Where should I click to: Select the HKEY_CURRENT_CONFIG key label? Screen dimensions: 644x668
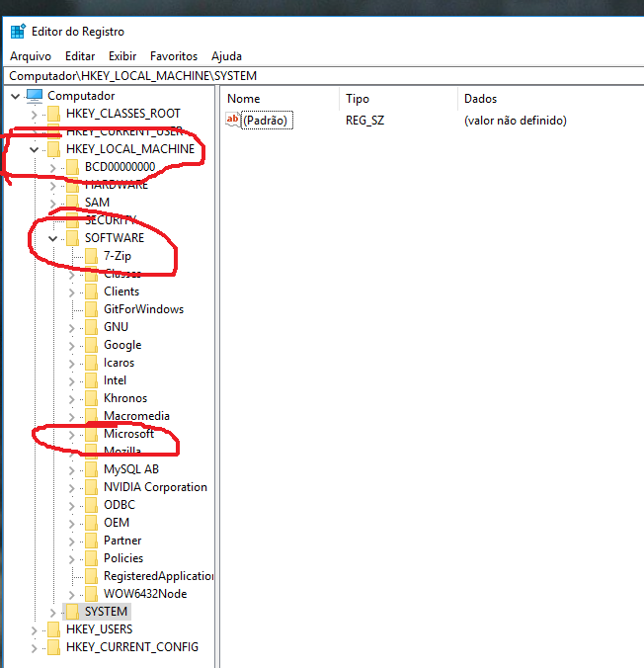tap(132, 647)
